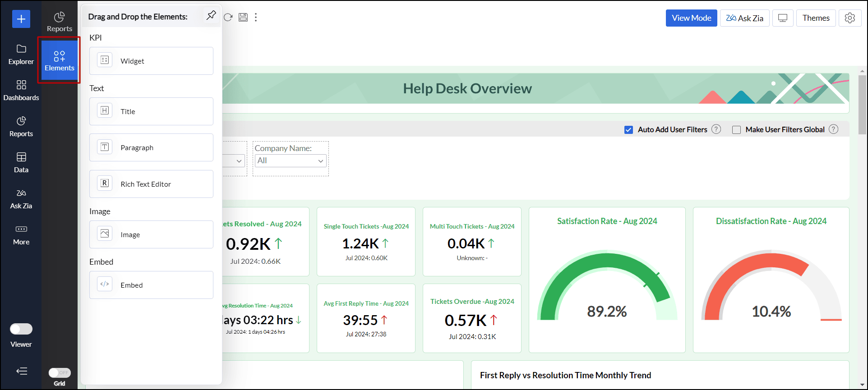
Task: Toggle the Viewer switch
Action: 21,329
